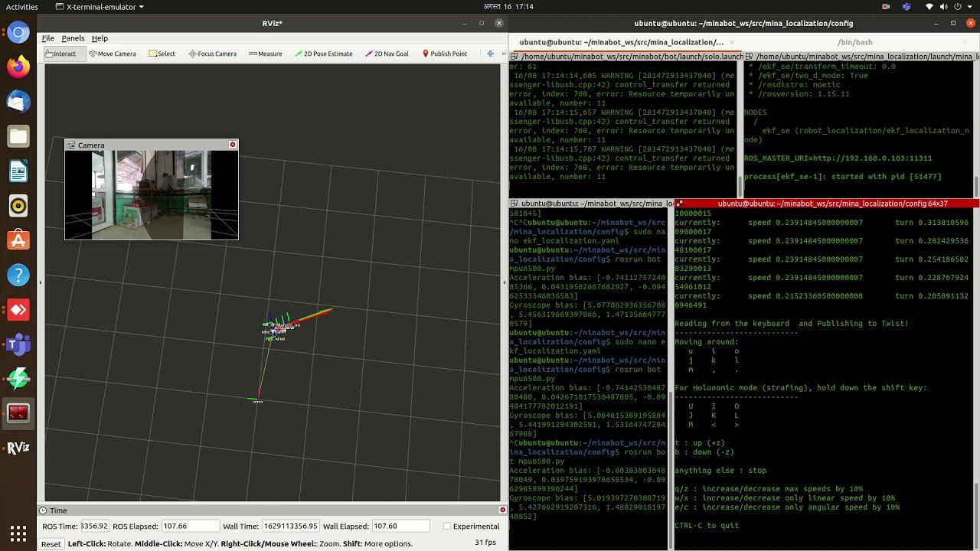The image size is (980, 551).
Task: Click the camera image preview
Action: 151,195
